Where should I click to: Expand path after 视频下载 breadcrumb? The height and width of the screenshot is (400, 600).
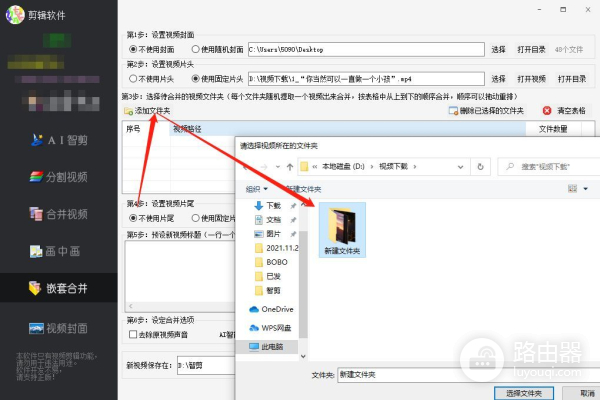click(x=415, y=167)
